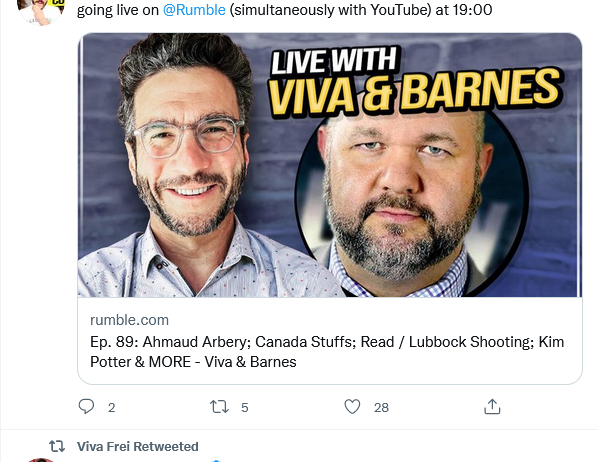View the reply count of 2
598x462 pixels.
pos(111,407)
